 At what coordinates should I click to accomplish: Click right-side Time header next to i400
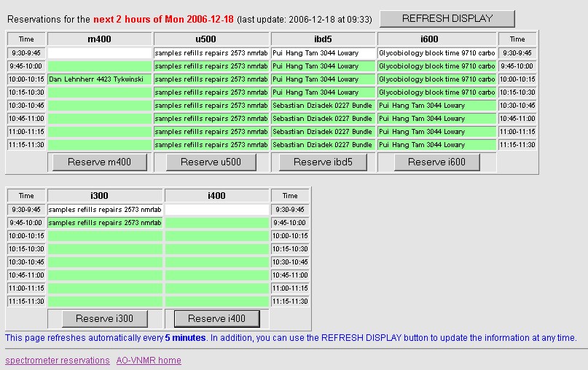pyautogui.click(x=290, y=196)
